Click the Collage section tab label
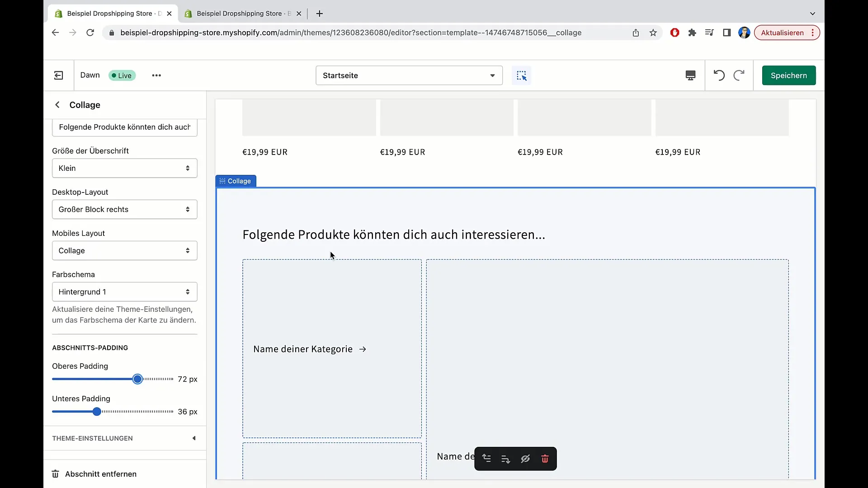 tap(235, 181)
